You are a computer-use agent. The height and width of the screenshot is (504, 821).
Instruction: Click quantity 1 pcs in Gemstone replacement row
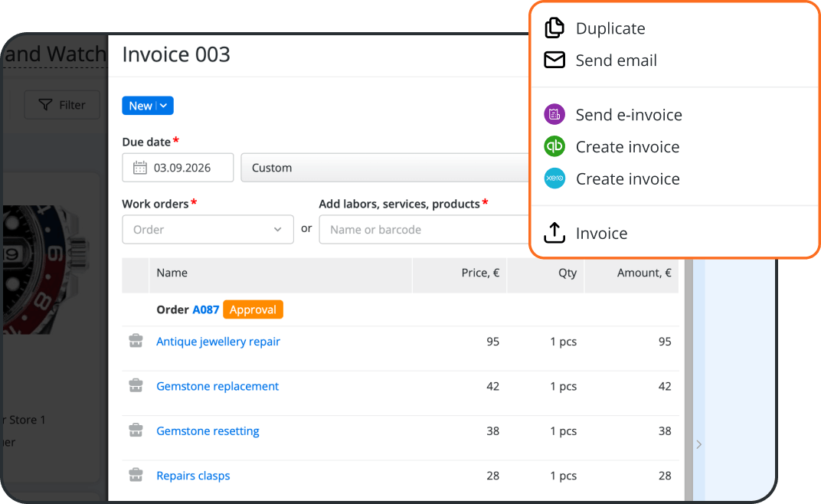coord(564,386)
